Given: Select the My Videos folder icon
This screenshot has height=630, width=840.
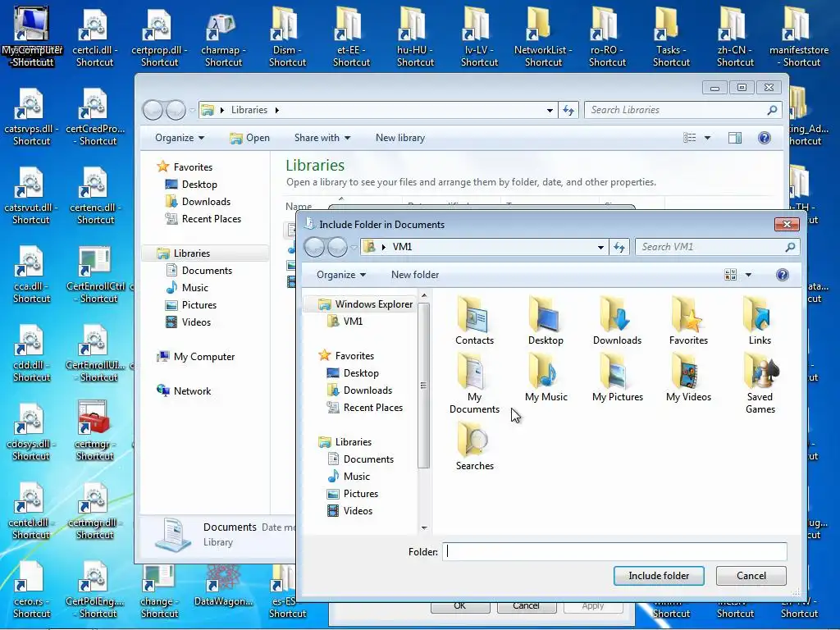Looking at the screenshot, I should click(x=688, y=377).
